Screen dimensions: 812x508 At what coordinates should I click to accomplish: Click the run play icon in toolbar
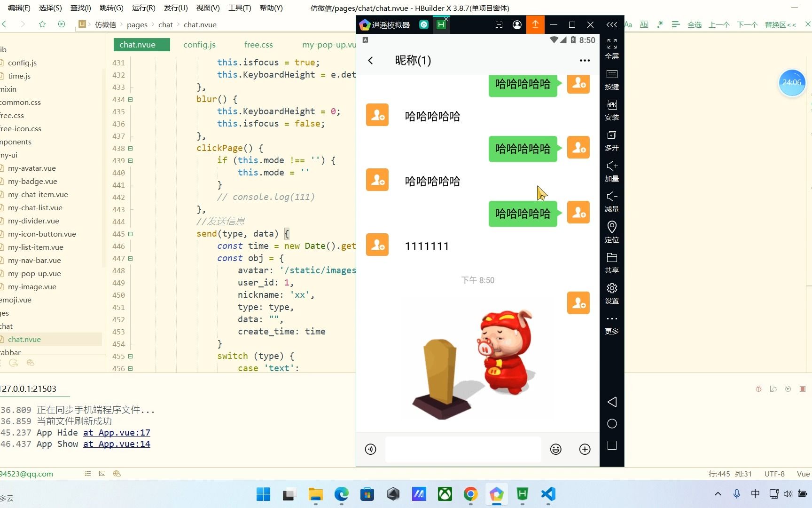pyautogui.click(x=62, y=24)
